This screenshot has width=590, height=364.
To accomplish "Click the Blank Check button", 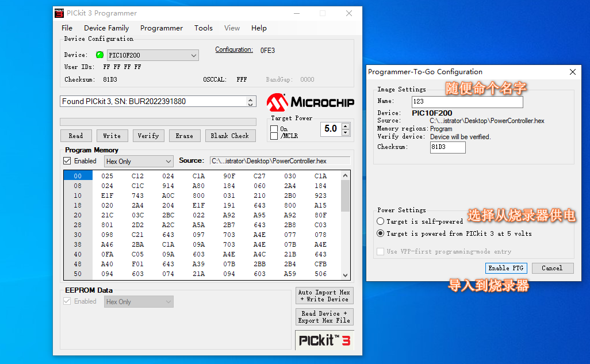I will point(230,136).
